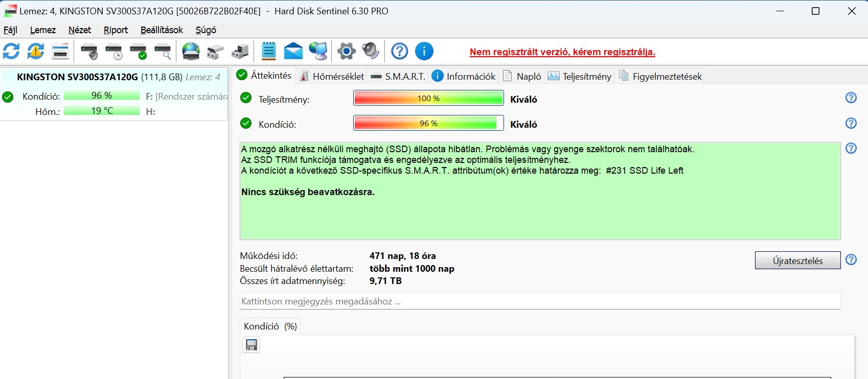The height and width of the screenshot is (379, 868).
Task: Click the Újratesztelés button
Action: click(x=797, y=260)
